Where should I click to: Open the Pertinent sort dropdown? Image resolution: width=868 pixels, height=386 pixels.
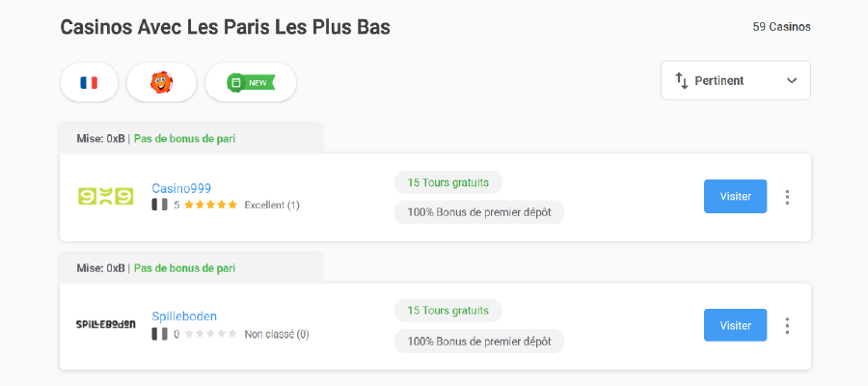[x=735, y=80]
